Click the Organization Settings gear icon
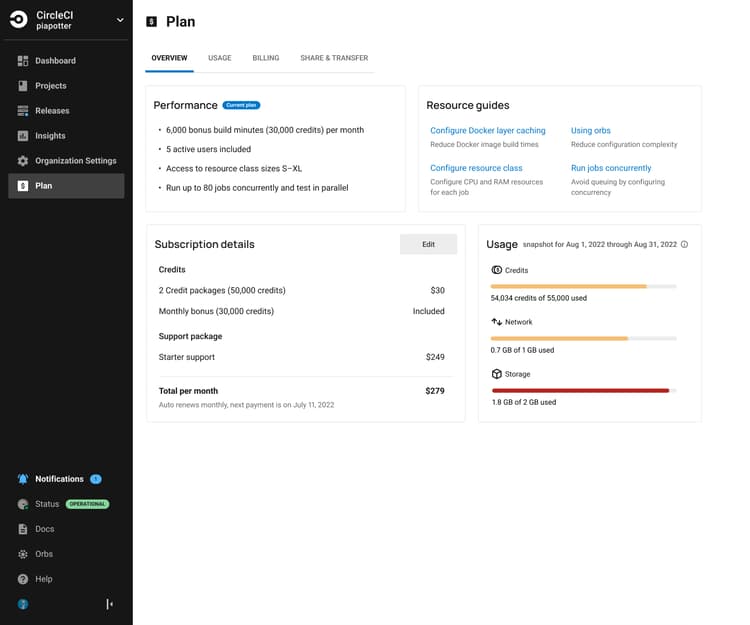This screenshot has height=625, width=750. (23, 161)
